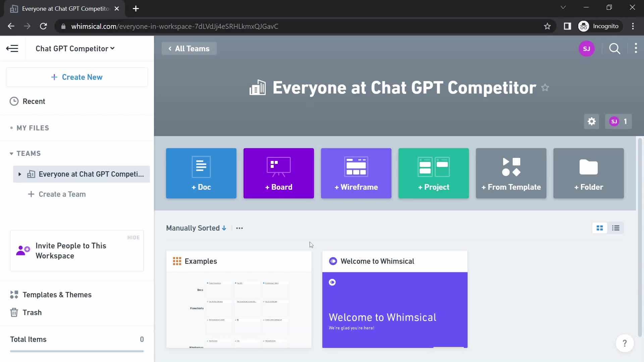644x362 pixels.
Task: Toggle the sort direction on Manually Sorted
Action: tap(225, 228)
